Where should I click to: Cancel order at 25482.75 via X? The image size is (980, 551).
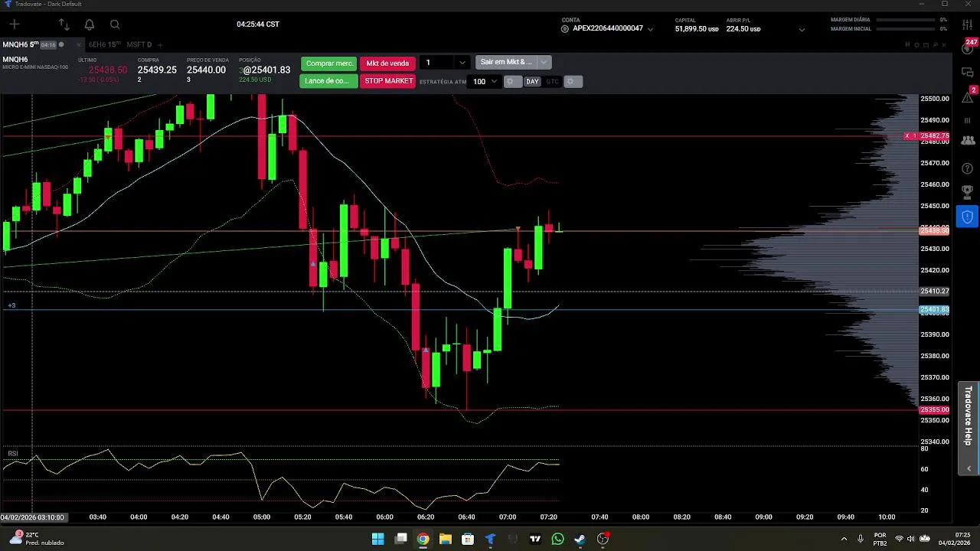(906, 136)
